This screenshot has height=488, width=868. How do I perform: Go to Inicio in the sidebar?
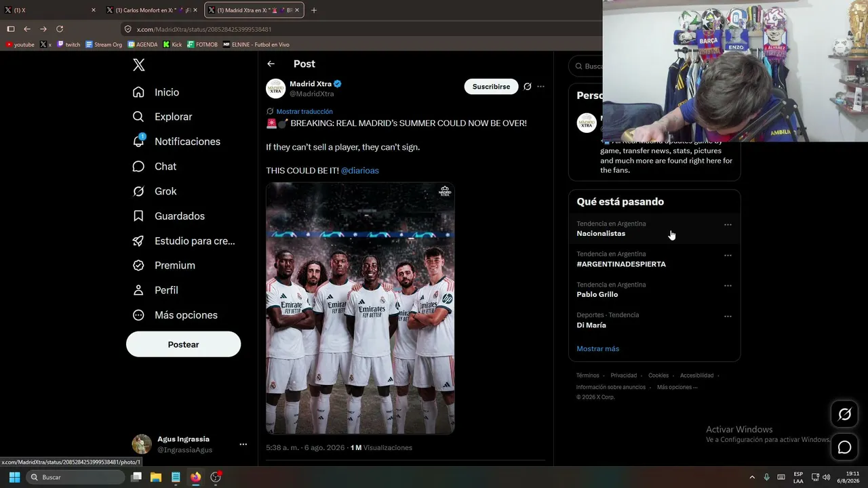point(157,92)
